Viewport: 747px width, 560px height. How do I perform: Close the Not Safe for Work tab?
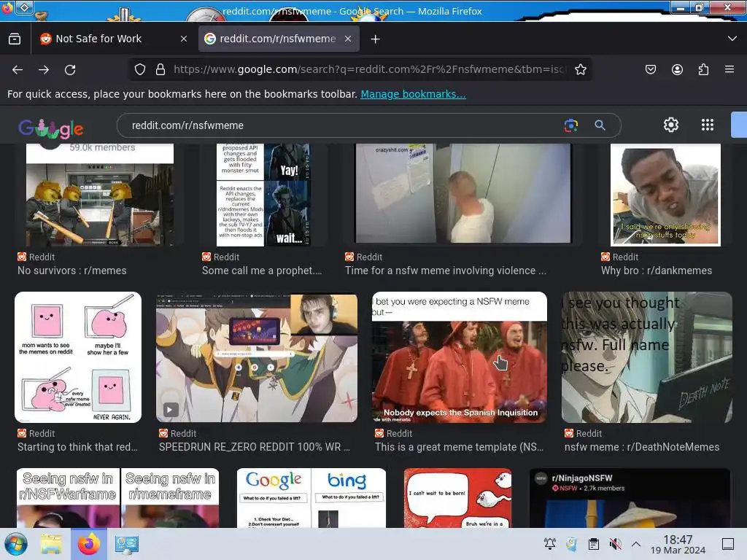pyautogui.click(x=184, y=39)
